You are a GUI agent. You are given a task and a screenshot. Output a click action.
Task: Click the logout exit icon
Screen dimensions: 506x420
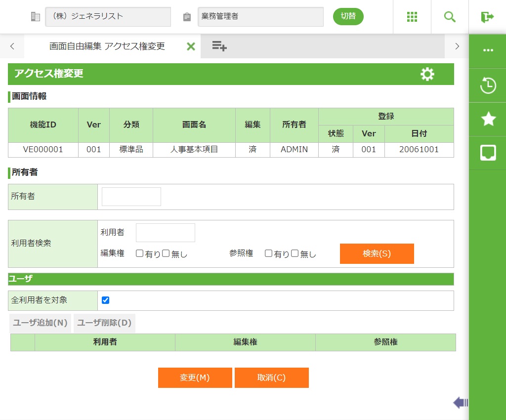(x=487, y=17)
